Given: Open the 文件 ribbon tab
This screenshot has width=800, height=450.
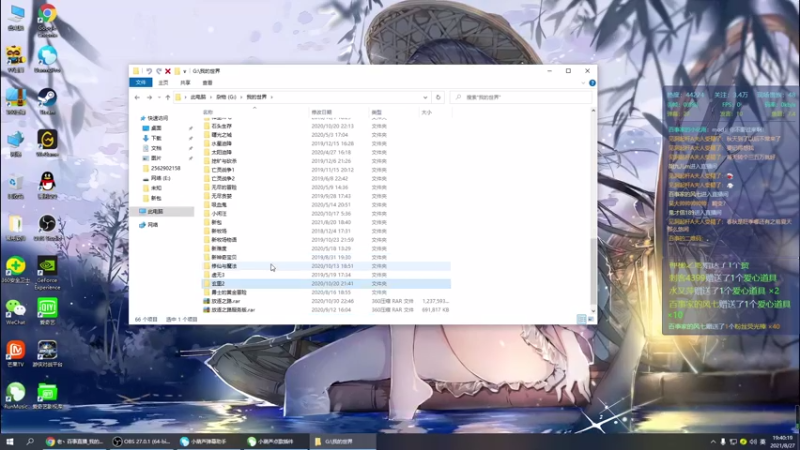Looking at the screenshot, I should pyautogui.click(x=141, y=83).
